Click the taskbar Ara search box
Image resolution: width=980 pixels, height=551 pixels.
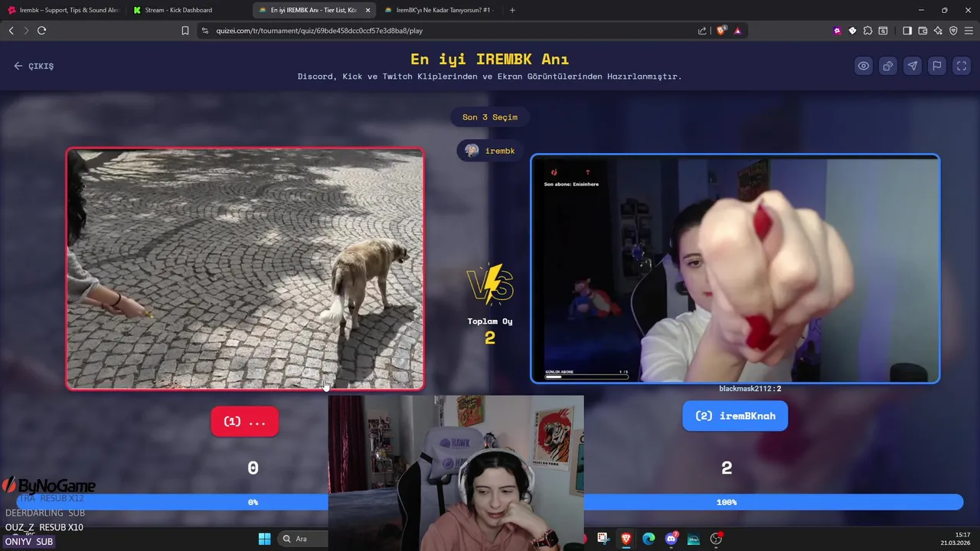[304, 539]
